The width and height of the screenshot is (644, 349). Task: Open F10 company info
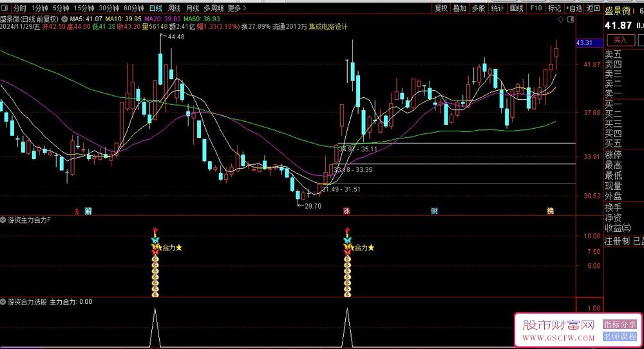pos(536,8)
